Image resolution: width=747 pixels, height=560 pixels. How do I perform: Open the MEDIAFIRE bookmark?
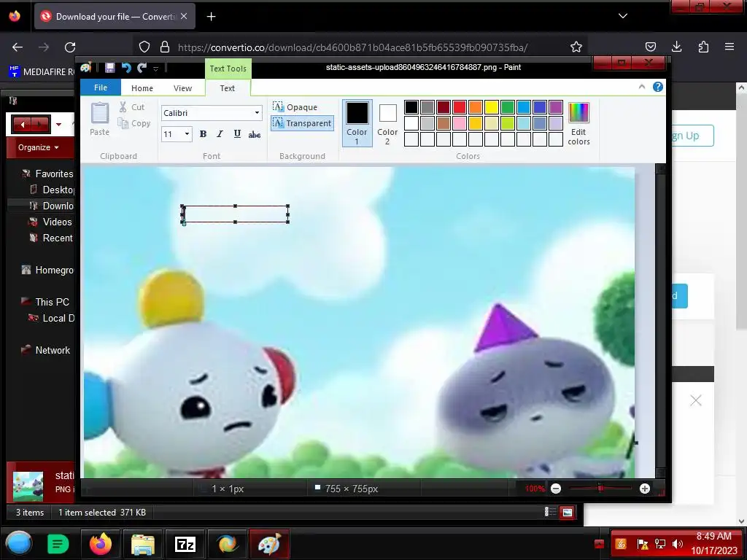pyautogui.click(x=42, y=72)
